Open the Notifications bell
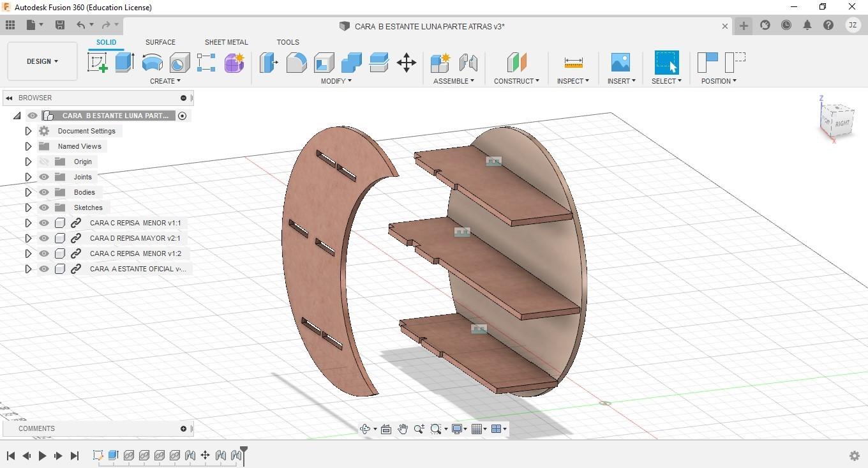 [x=807, y=25]
